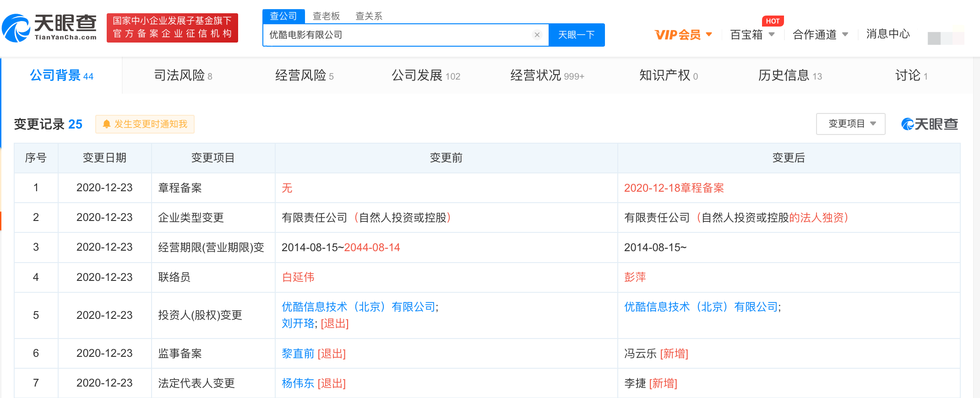Click the company search input field
Image resolution: width=980 pixels, height=398 pixels.
[x=398, y=35]
